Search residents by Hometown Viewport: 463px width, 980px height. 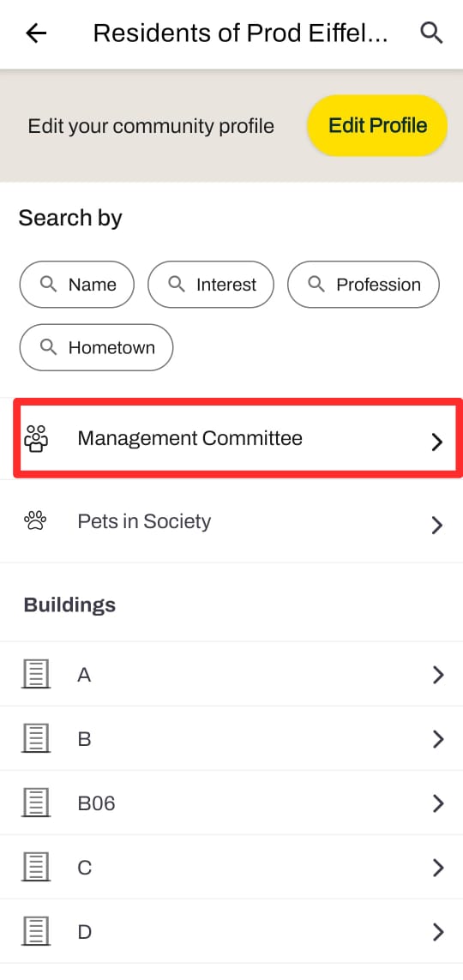click(96, 347)
